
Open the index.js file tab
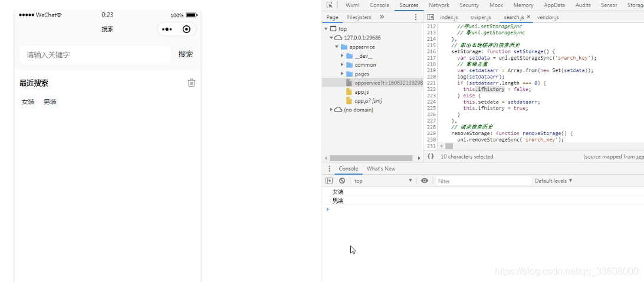click(x=449, y=17)
